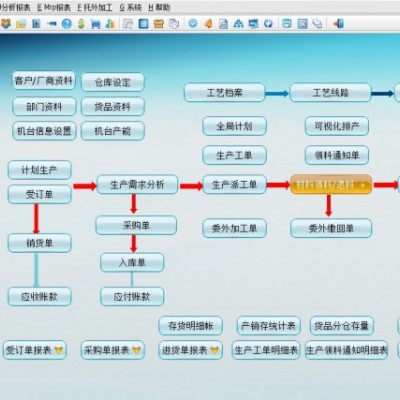Viewport: 400px width, 400px height.
Task: Open 客户/厂商资料 module
Action: click(44, 80)
